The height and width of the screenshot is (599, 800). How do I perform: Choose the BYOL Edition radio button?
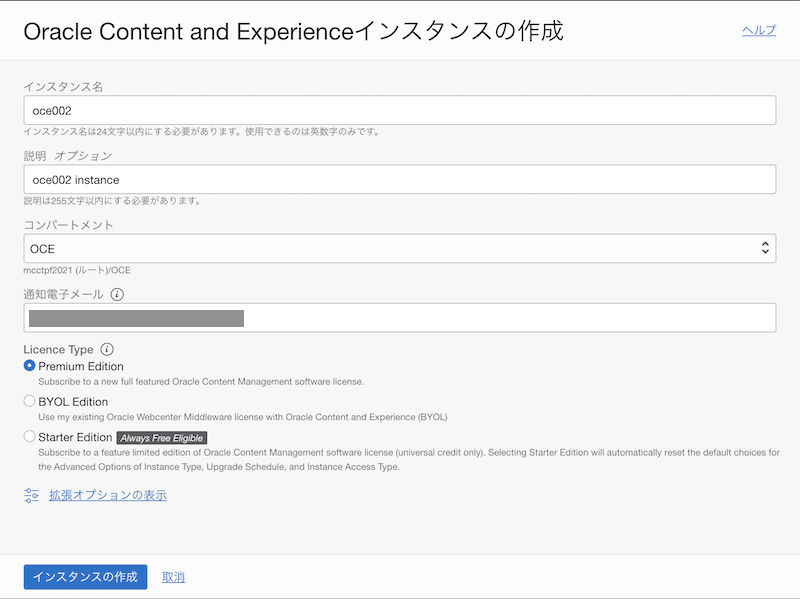29,401
